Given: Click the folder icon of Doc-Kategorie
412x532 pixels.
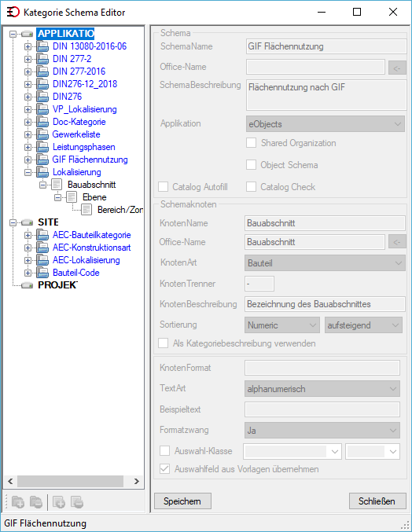Looking at the screenshot, I should point(42,122).
